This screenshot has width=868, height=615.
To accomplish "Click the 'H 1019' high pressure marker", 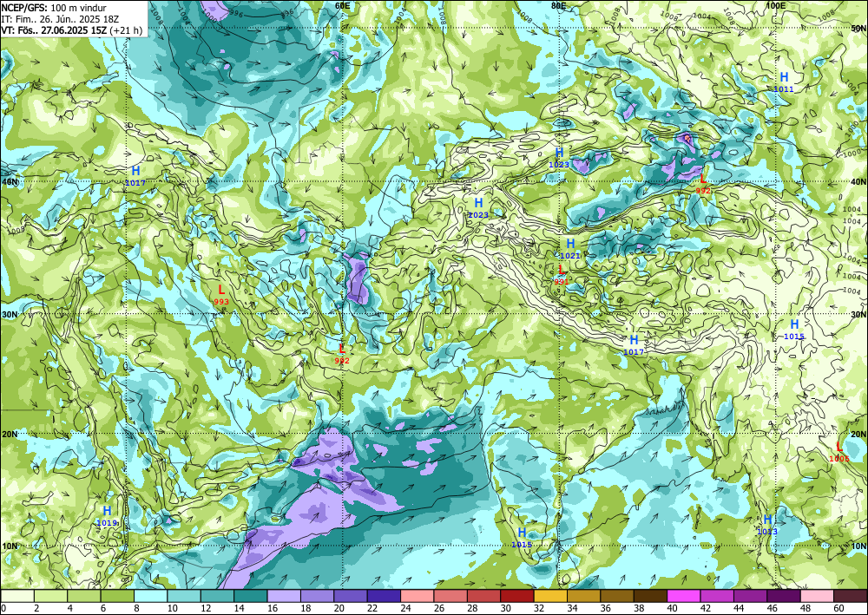I will (107, 515).
